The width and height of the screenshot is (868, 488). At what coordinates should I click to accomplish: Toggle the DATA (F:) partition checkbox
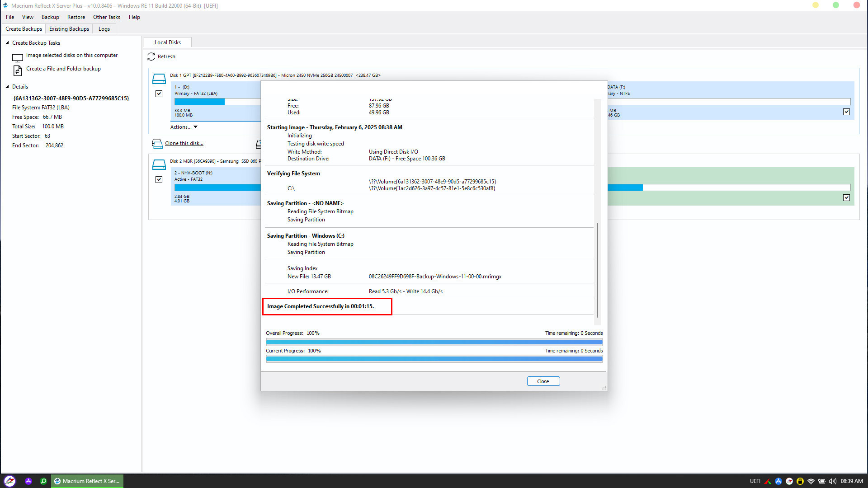click(x=846, y=112)
